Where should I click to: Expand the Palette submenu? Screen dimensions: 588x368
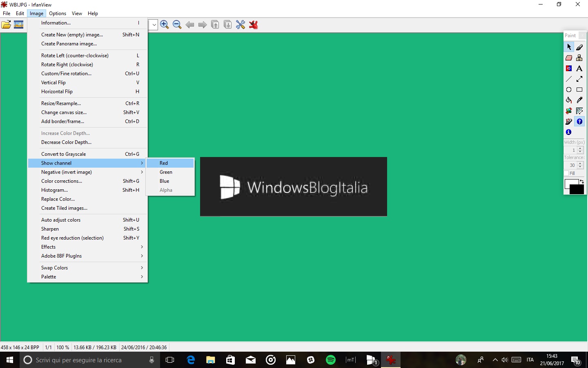point(142,277)
